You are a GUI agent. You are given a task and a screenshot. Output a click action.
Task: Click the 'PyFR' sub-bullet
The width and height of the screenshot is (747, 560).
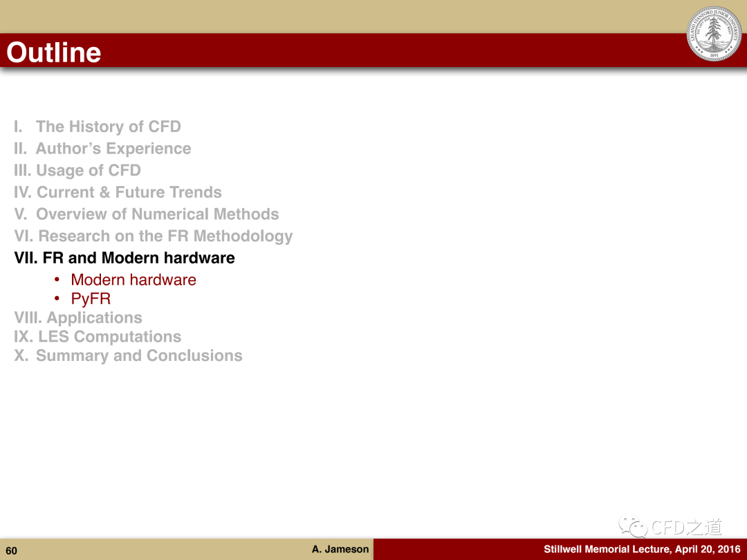[x=91, y=299]
